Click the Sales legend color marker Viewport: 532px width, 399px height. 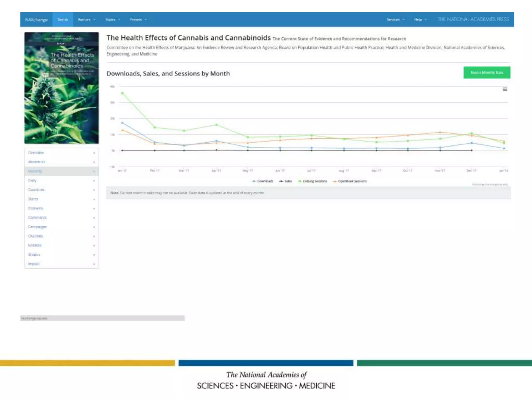(x=281, y=181)
